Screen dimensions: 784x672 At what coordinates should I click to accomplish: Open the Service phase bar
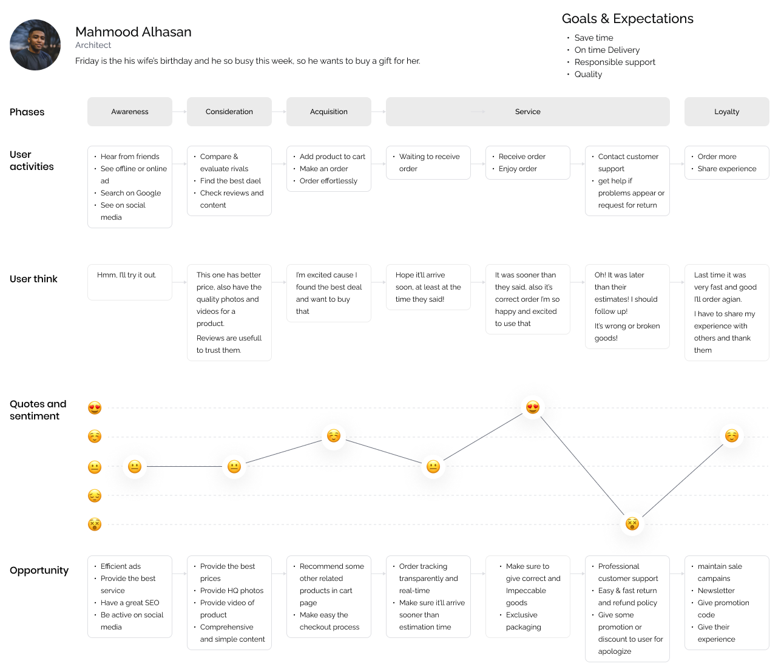click(528, 112)
